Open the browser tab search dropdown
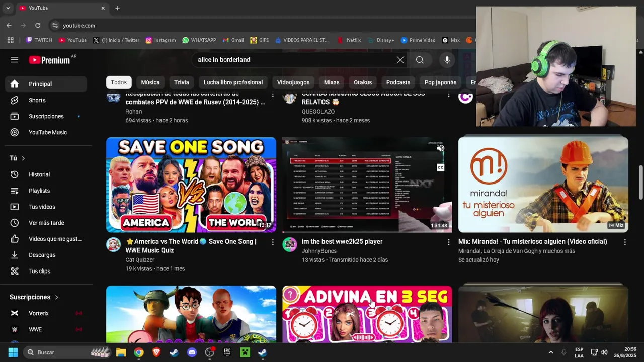644x362 pixels. [8, 8]
